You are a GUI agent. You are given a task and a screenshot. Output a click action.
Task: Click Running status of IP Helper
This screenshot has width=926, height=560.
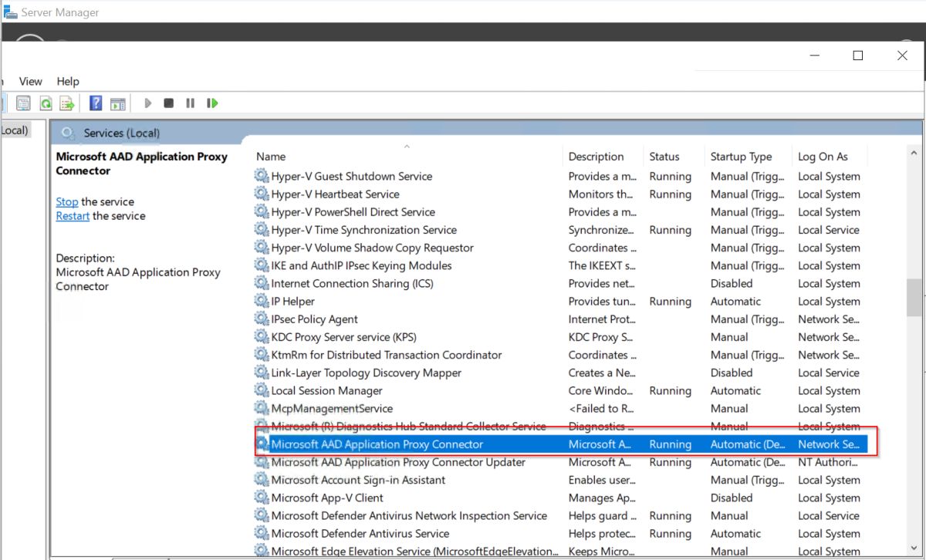[671, 301]
